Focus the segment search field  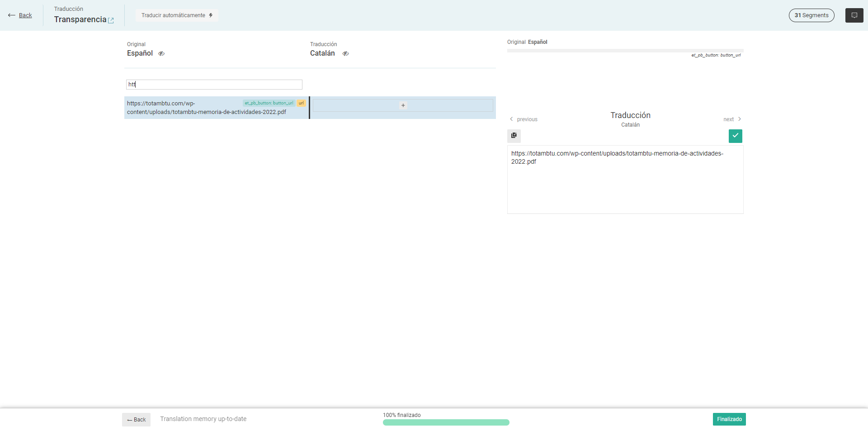214,85
